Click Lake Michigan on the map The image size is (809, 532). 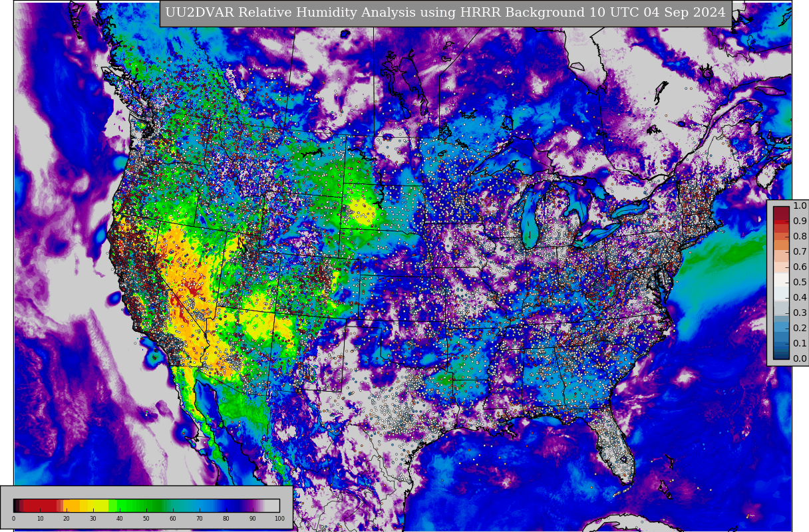(530, 216)
